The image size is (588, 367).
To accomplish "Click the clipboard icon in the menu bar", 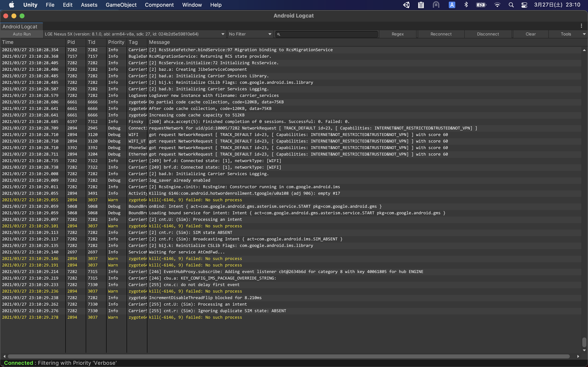I will pyautogui.click(x=421, y=5).
